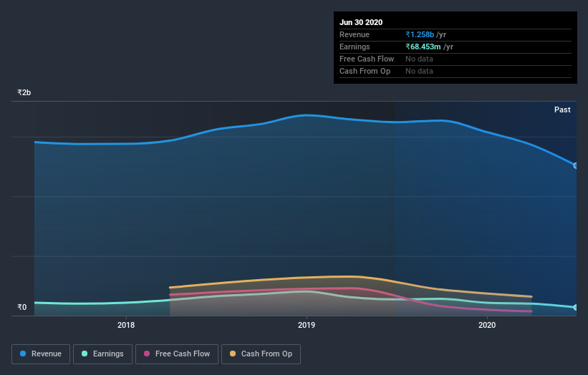Click the Past label in the chart
Image resolution: width=588 pixels, height=375 pixels.
562,109
